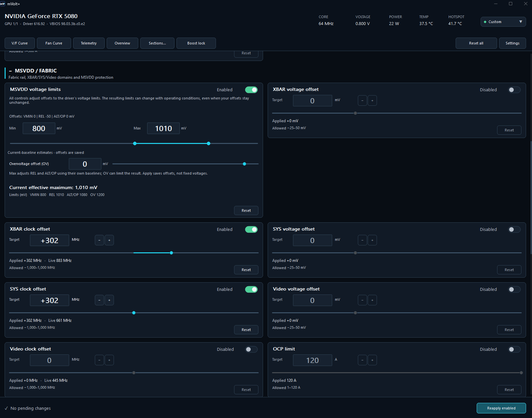Click plus on SYS voltage offset

[372, 240]
